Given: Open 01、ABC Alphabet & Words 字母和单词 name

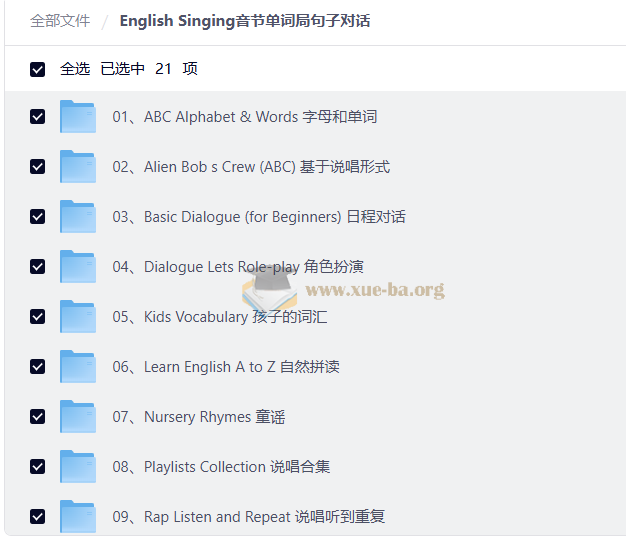Looking at the screenshot, I should (x=245, y=117).
